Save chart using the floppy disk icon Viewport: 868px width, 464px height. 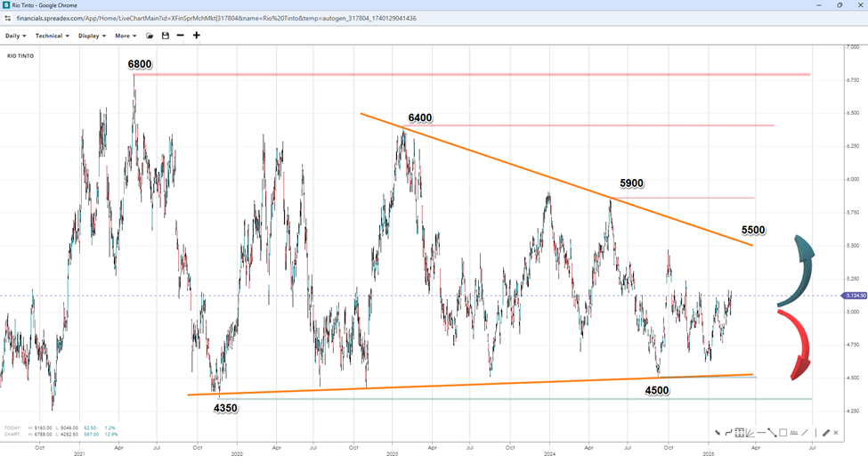(165, 36)
